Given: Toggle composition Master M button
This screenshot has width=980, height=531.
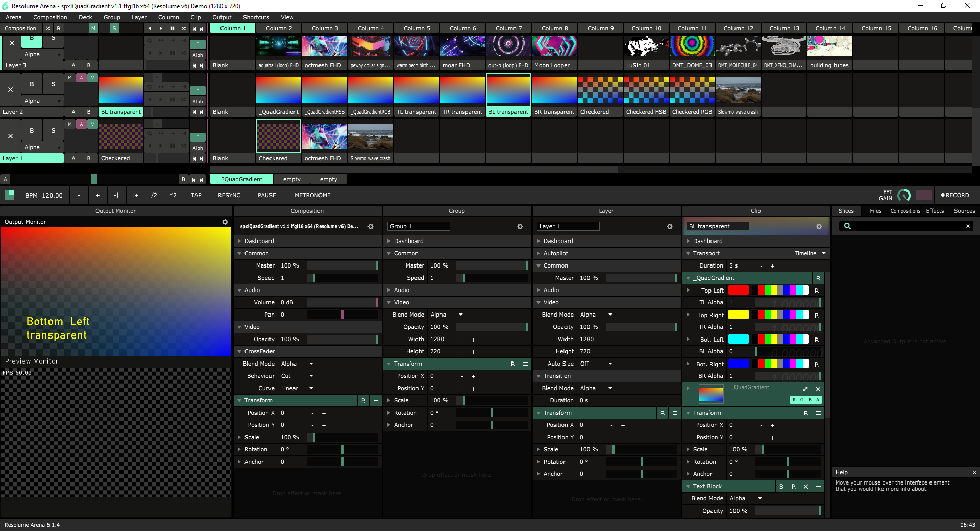Looking at the screenshot, I should (93, 29).
